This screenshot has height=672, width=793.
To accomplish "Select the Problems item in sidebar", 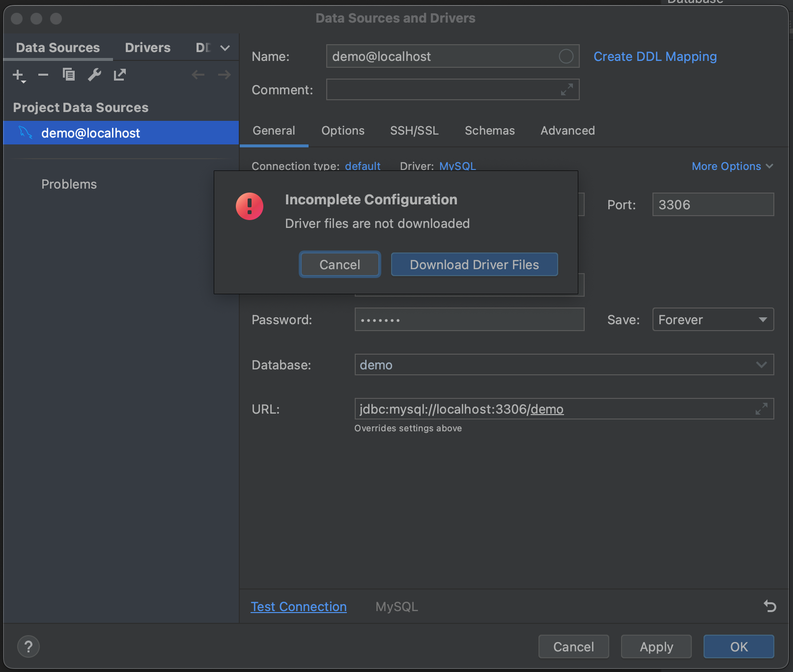I will (69, 184).
